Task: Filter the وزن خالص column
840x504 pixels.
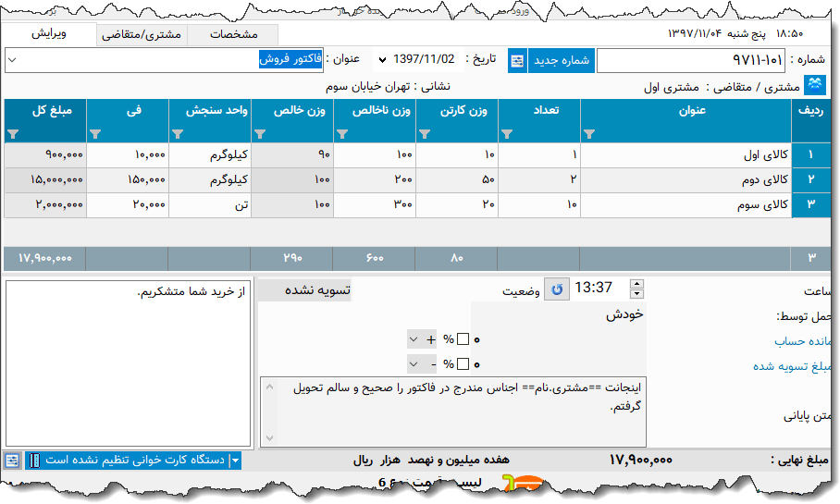Action: click(x=260, y=134)
